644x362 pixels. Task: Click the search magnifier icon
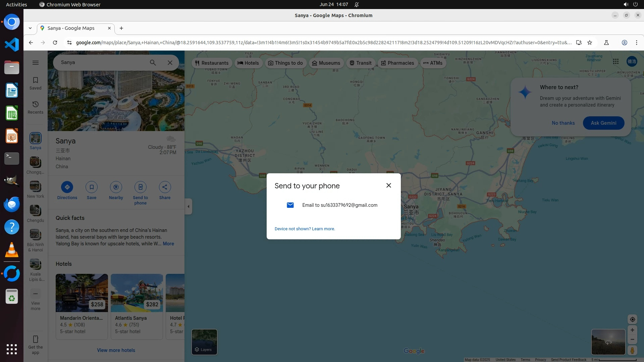pos(153,63)
